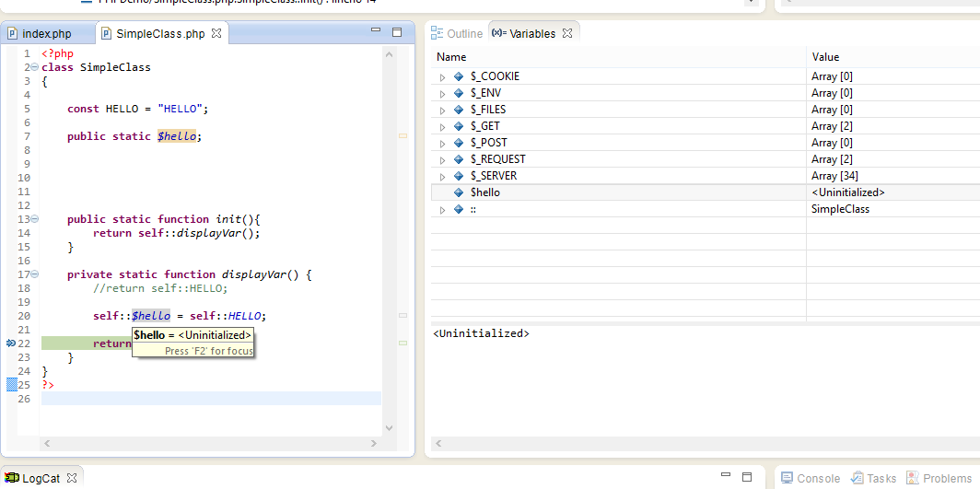Toggle fold for the displayVar() function
This screenshot has width=980, height=489.
(34, 274)
